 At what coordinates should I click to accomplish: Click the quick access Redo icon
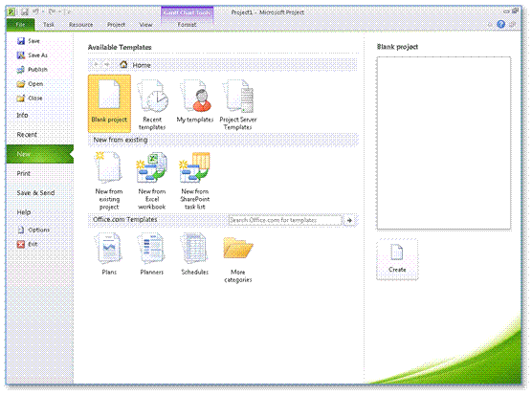tap(52, 11)
